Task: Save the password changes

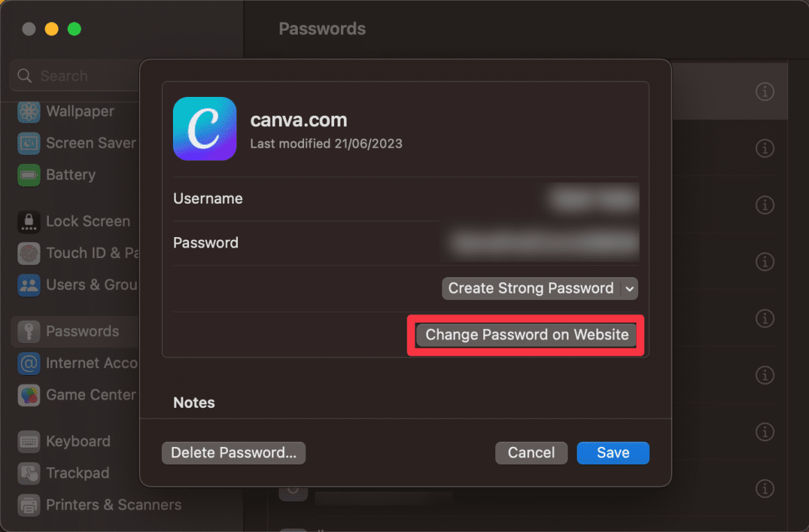Action: click(612, 453)
